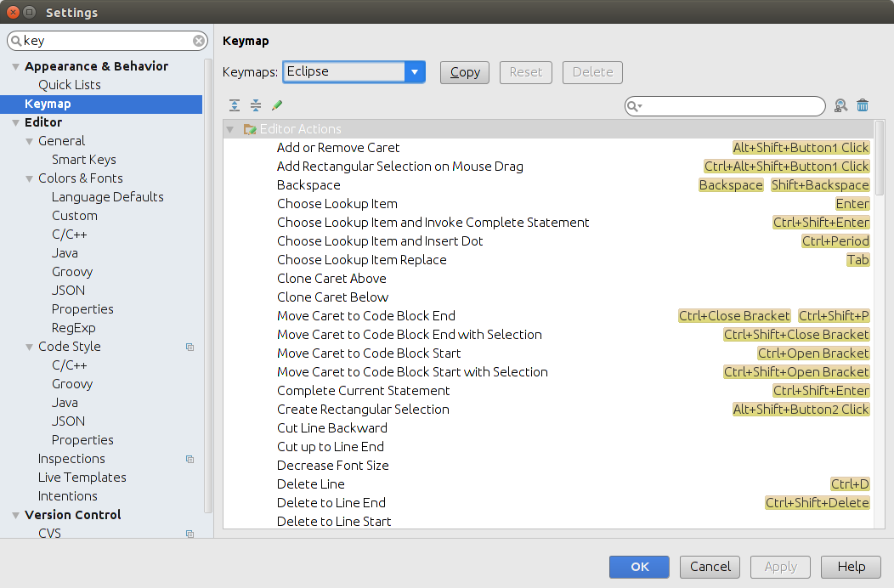The height and width of the screenshot is (588, 894).
Task: Click the Ctrl+Shift+P shortcut label
Action: (834, 316)
